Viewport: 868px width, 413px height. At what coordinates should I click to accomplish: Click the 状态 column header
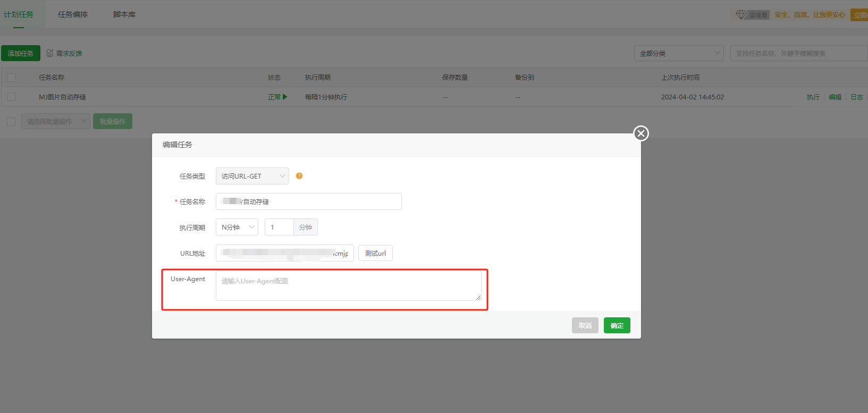[274, 78]
